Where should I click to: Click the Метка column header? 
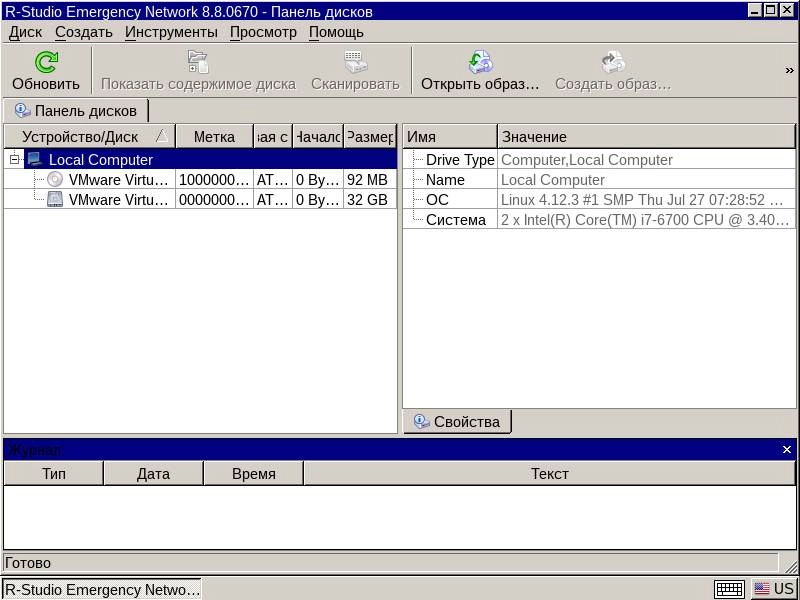[x=214, y=137]
